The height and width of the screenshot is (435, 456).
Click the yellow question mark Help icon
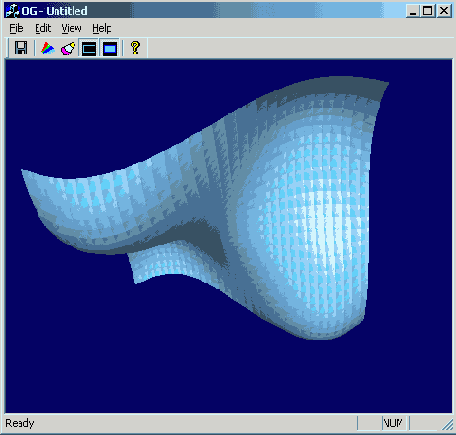(135, 48)
